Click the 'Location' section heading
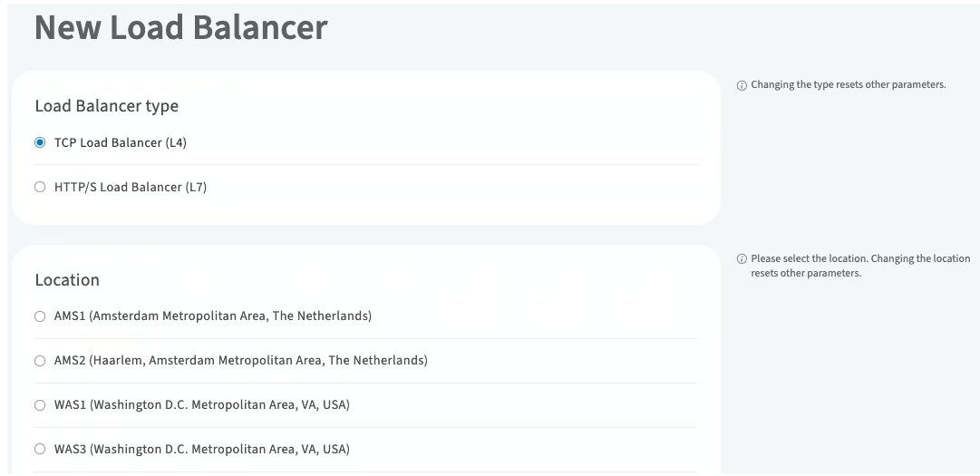This screenshot has height=476, width=980. pos(67,280)
